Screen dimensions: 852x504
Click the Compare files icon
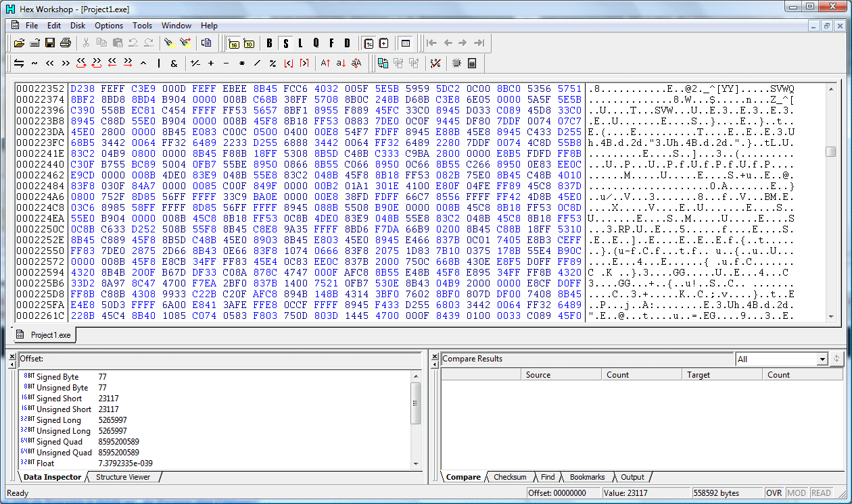[x=383, y=63]
